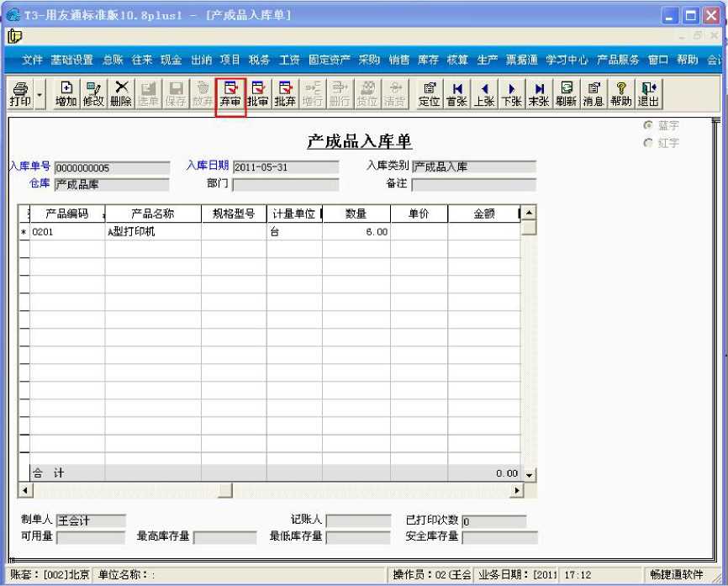Open the dropdown arrow beside 打印
Viewport: 728px width, 586px height.
click(x=40, y=94)
